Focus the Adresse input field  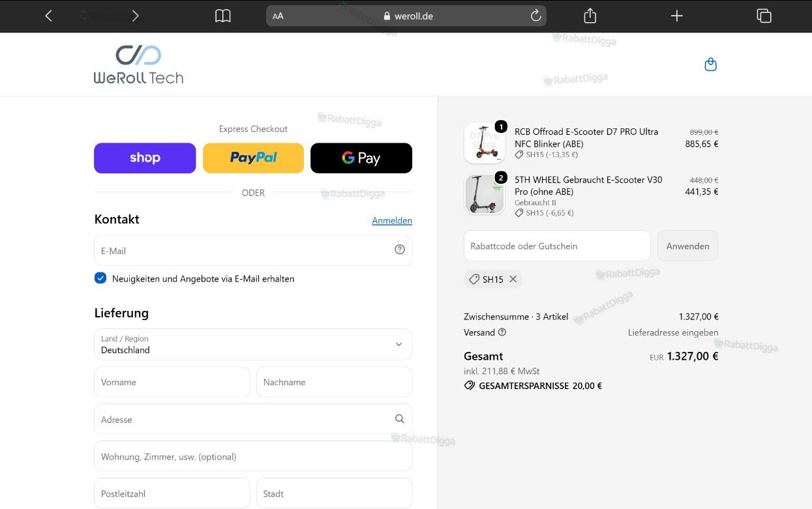[253, 419]
